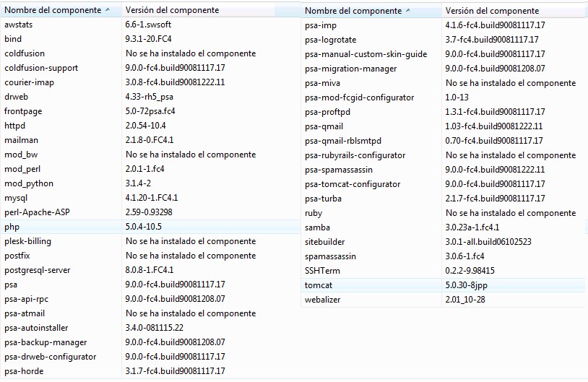Select the 'psa-horde' component
Viewport: 588px width, 382px height.
[x=24, y=371]
